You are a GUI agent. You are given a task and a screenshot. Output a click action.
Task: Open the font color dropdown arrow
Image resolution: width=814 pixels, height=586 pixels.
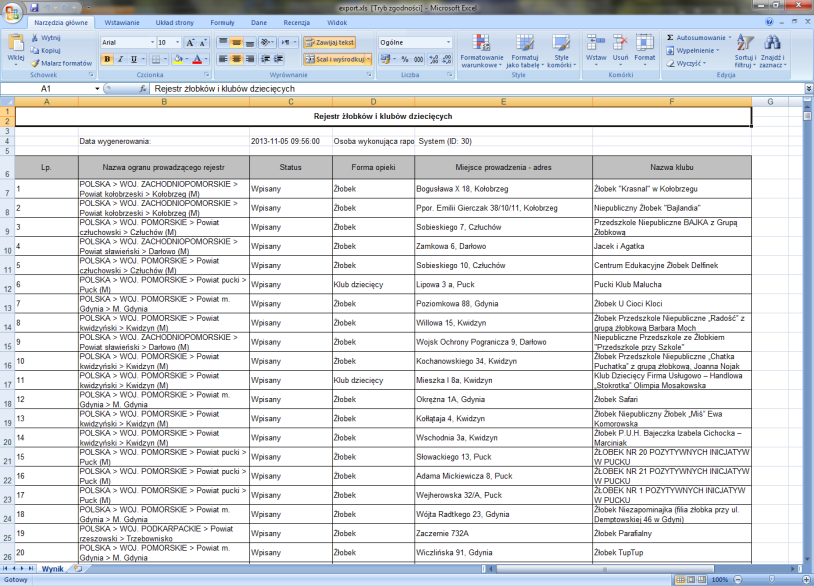tap(206, 59)
